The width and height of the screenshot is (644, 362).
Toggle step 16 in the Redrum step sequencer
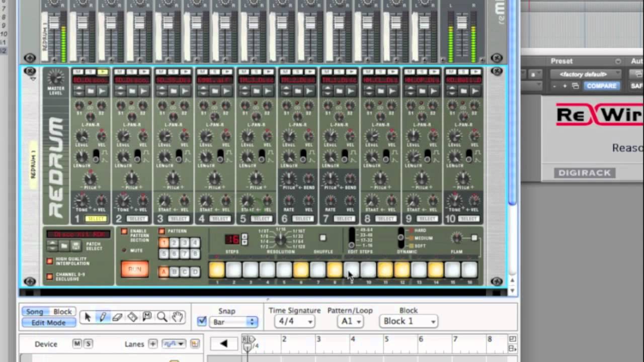pyautogui.click(x=469, y=269)
